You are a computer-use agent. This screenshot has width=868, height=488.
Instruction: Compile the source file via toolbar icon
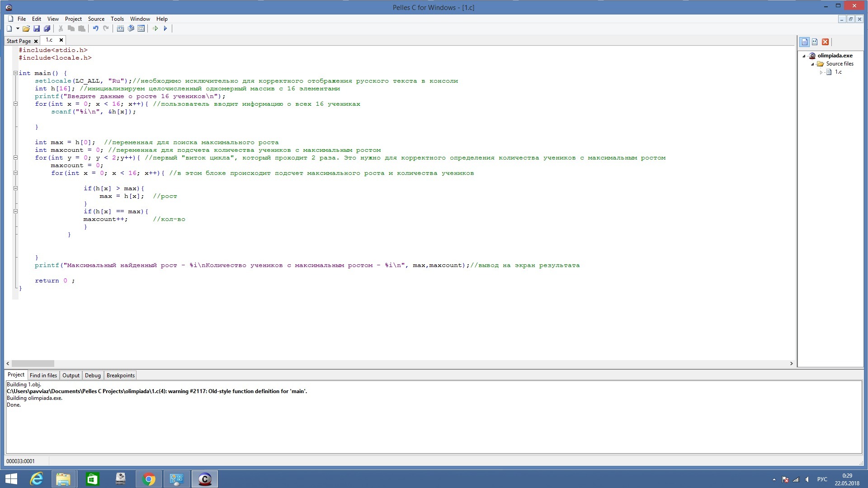coord(120,28)
